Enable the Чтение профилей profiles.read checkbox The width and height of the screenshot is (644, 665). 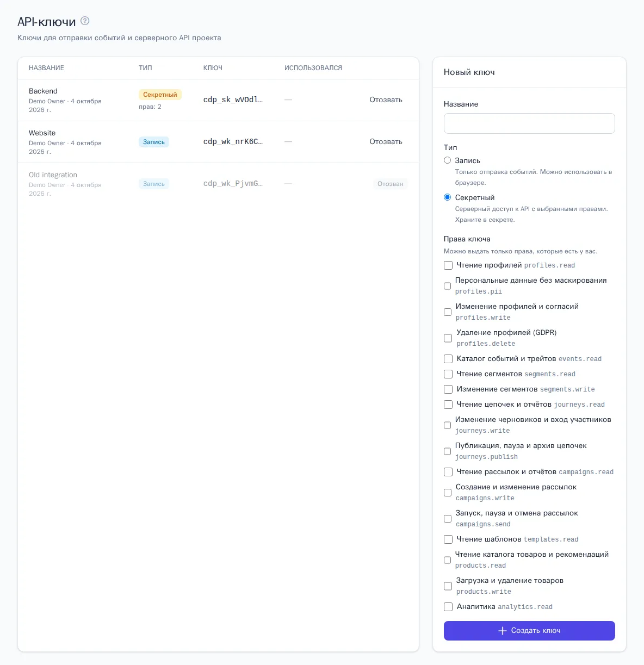pyautogui.click(x=448, y=265)
